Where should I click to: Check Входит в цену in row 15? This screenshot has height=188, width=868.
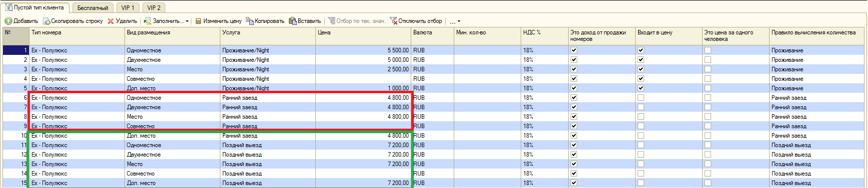[x=641, y=183]
